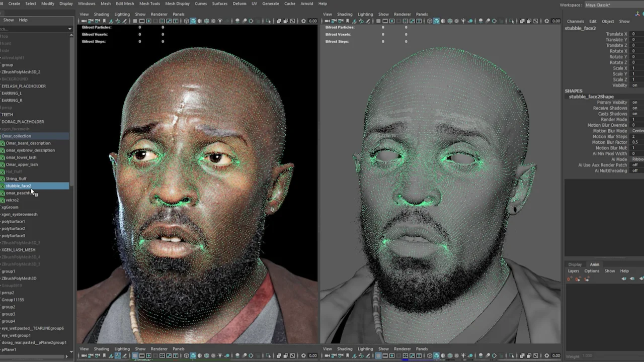Screen dimensions: 644x362
Task: Open Ai Mode value dropdown
Action: click(x=637, y=159)
